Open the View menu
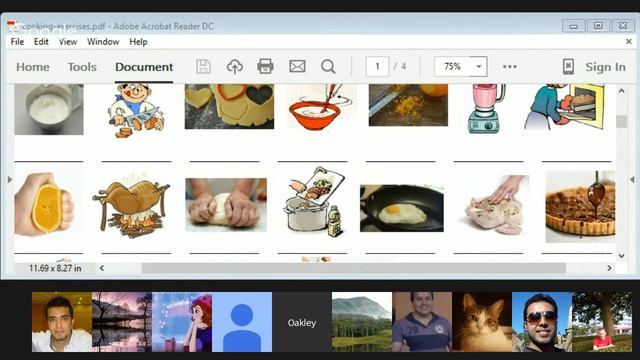 [x=68, y=42]
